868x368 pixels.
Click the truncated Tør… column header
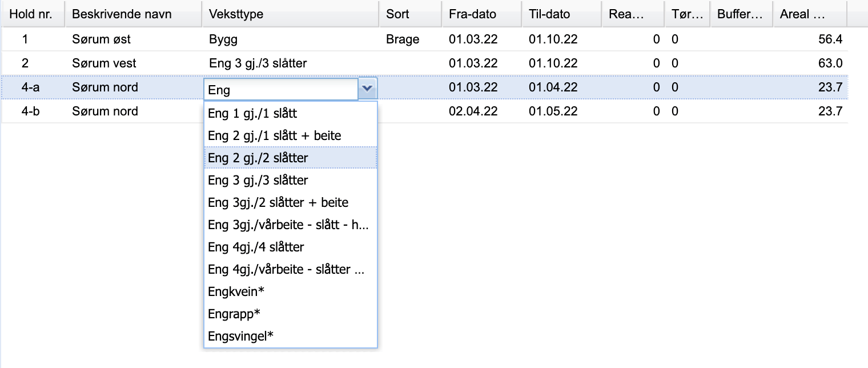click(688, 14)
